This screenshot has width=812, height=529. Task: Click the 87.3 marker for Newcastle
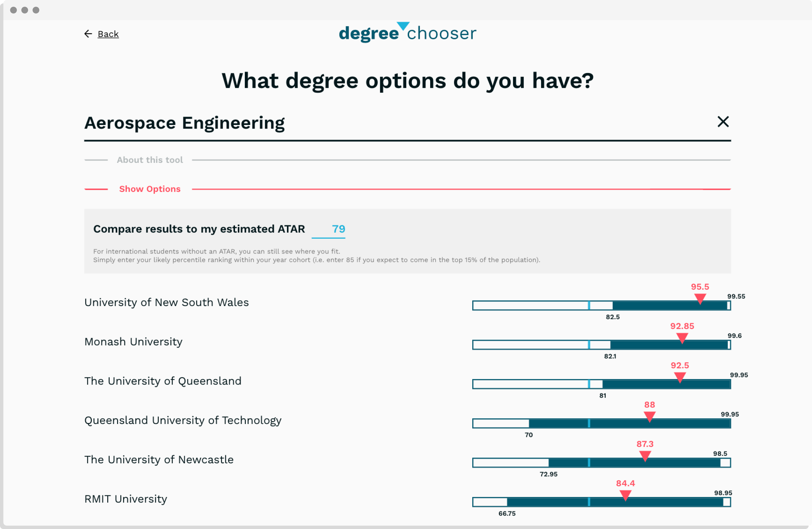tap(645, 456)
